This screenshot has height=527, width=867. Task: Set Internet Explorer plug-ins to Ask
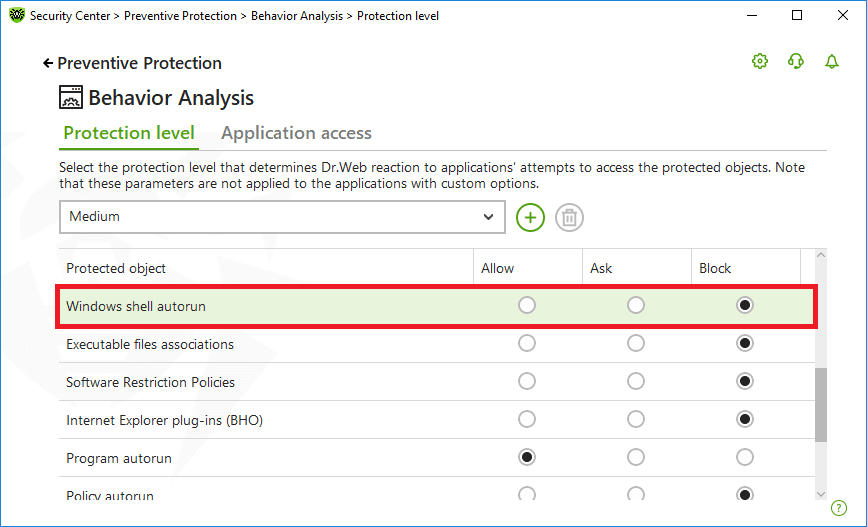click(x=635, y=419)
